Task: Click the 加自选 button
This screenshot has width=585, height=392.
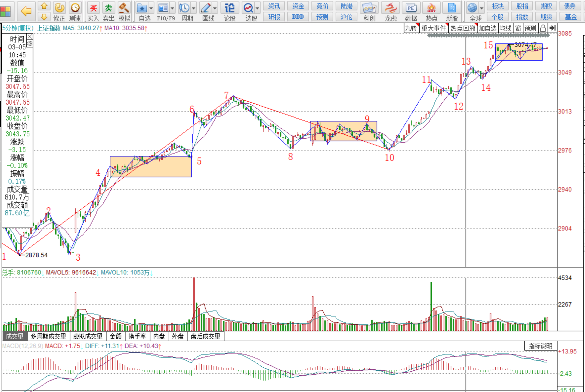Action: 487,28
